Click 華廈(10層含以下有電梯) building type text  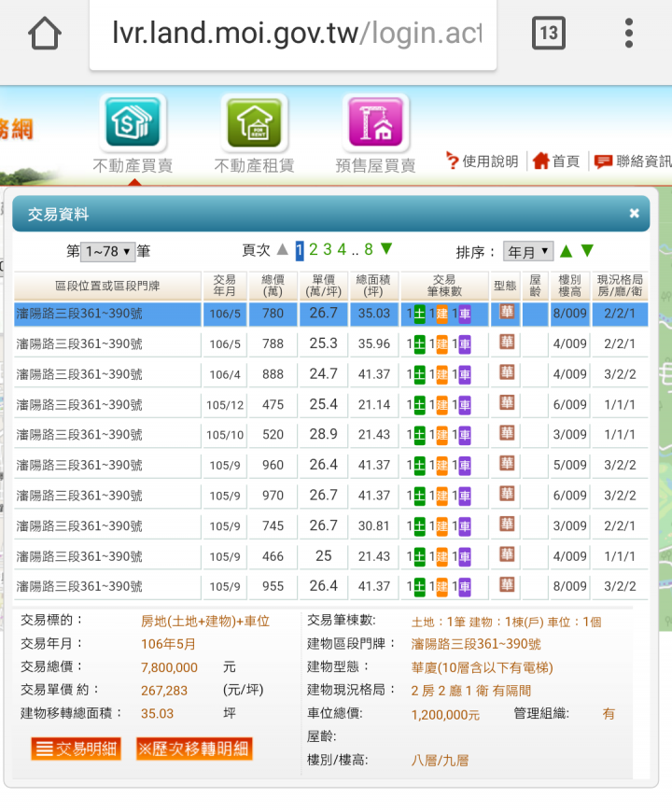pyautogui.click(x=482, y=667)
